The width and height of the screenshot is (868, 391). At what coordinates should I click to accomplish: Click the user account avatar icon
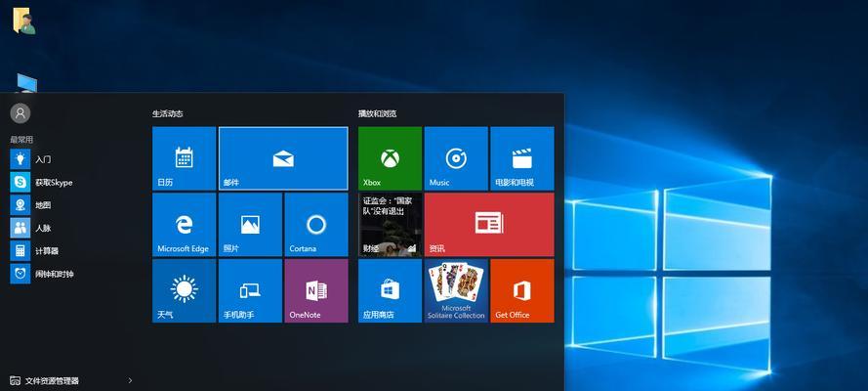pyautogui.click(x=21, y=113)
